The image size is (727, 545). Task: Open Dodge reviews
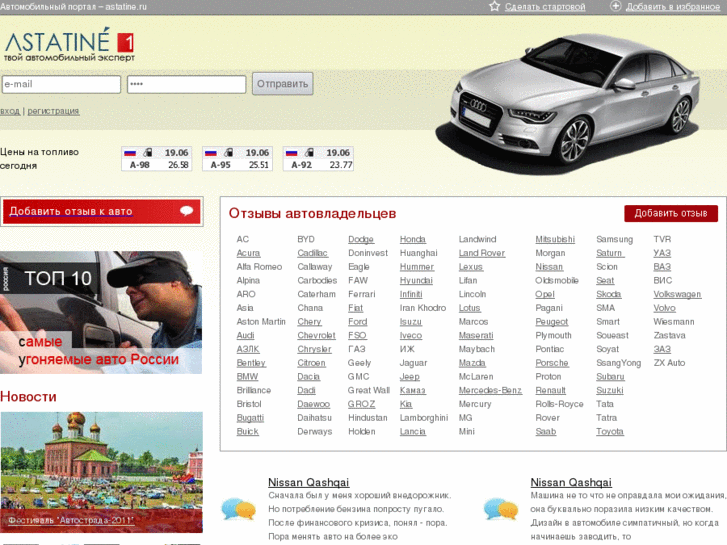coord(361,239)
